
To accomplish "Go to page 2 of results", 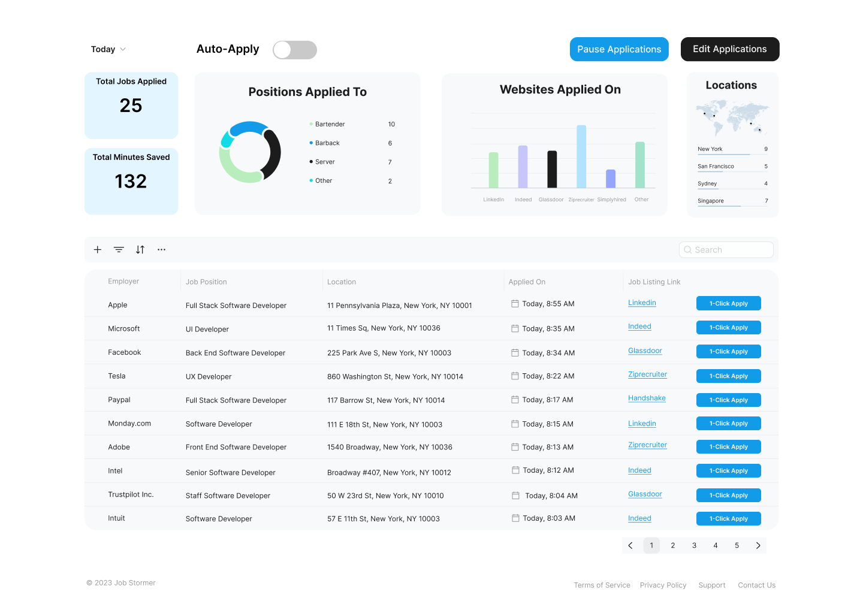I will pos(673,545).
